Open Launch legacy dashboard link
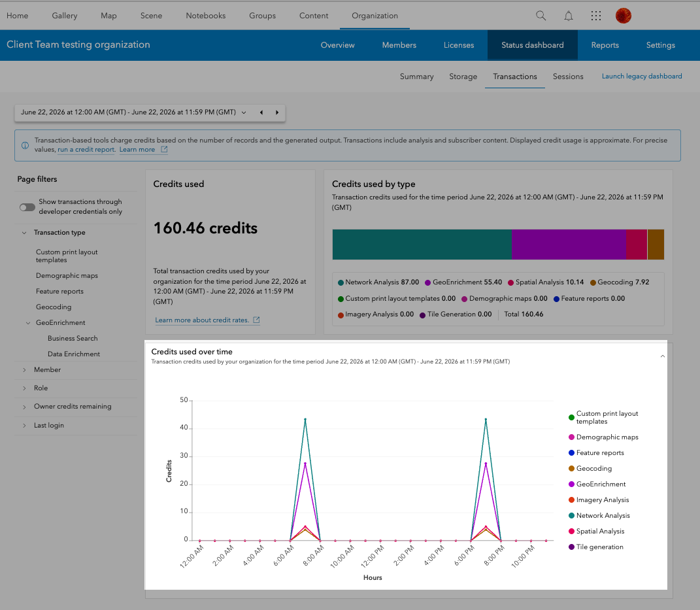The height and width of the screenshot is (610, 700). [642, 76]
